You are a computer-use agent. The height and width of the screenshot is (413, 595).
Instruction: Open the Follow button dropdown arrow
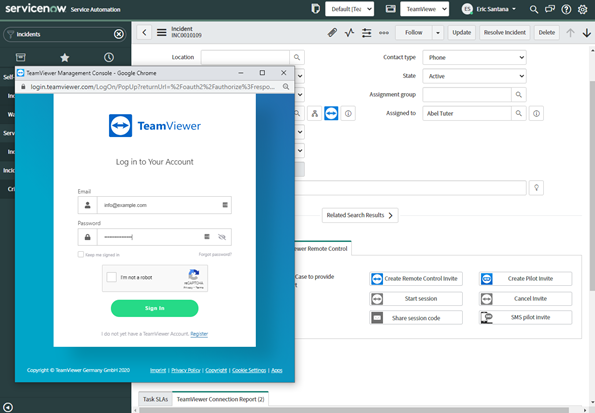(x=438, y=33)
